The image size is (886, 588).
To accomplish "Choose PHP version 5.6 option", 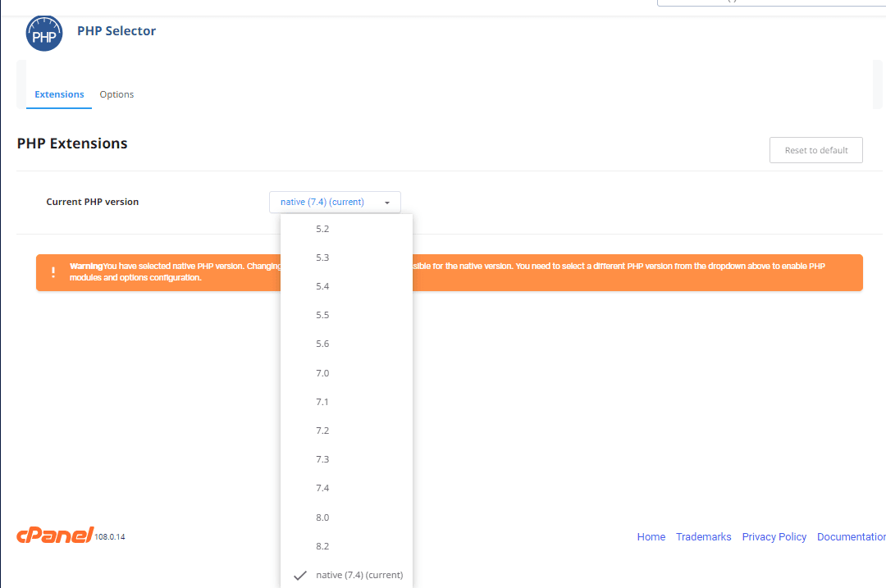I will 322,344.
